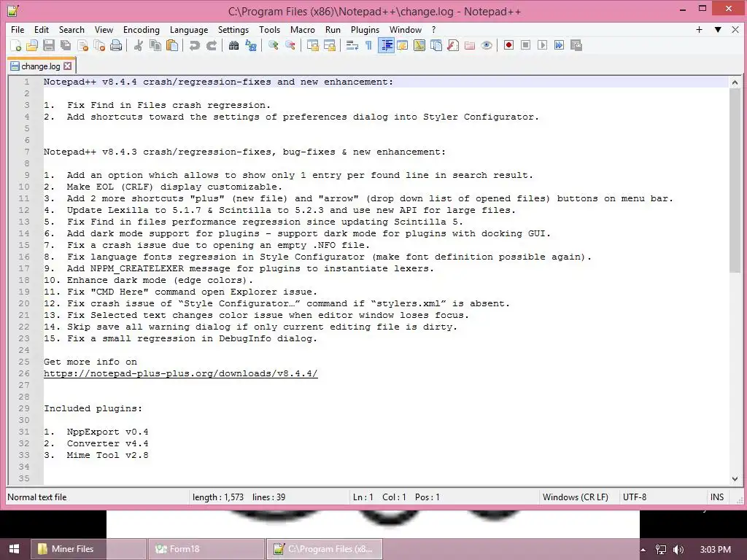Open the File menu

18,29
